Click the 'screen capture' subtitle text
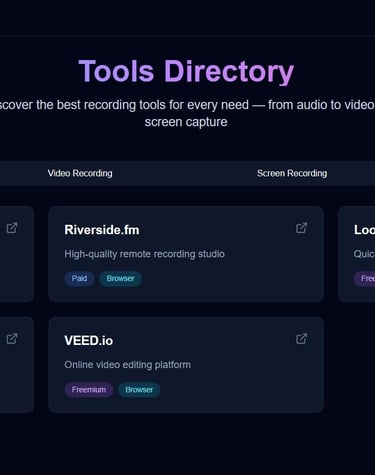Viewport: 375px width, 475px height. point(186,122)
